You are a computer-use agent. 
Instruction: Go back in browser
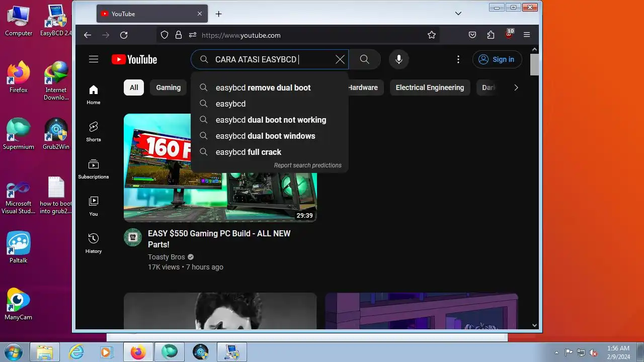point(88,35)
